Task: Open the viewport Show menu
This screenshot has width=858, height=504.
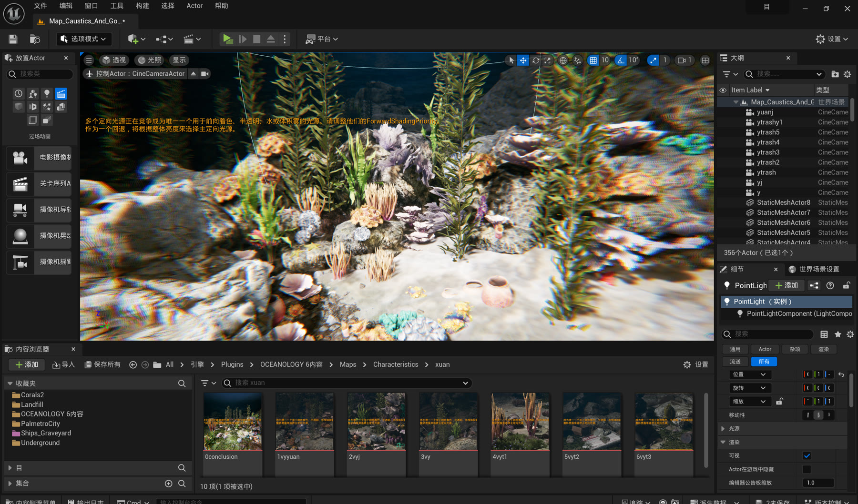Action: 179,60
